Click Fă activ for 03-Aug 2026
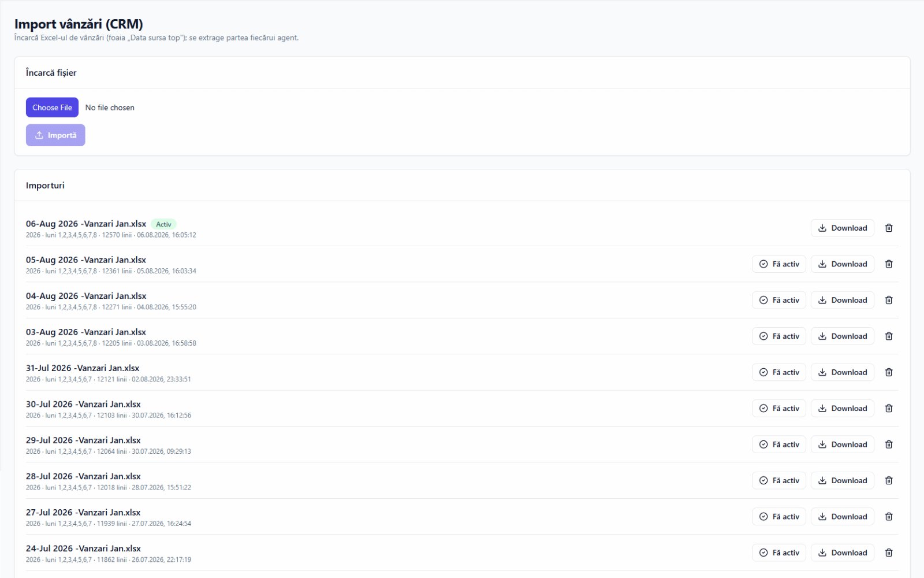This screenshot has width=924, height=578. click(x=779, y=336)
